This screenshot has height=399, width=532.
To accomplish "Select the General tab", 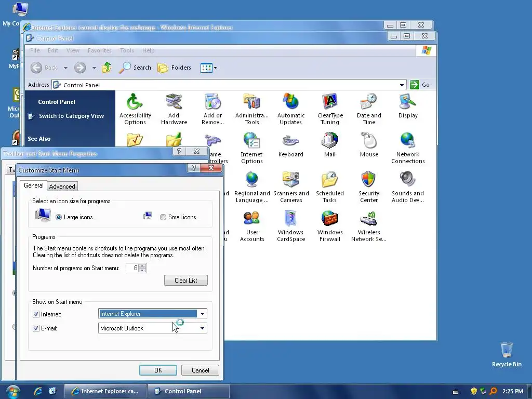I will [34, 185].
